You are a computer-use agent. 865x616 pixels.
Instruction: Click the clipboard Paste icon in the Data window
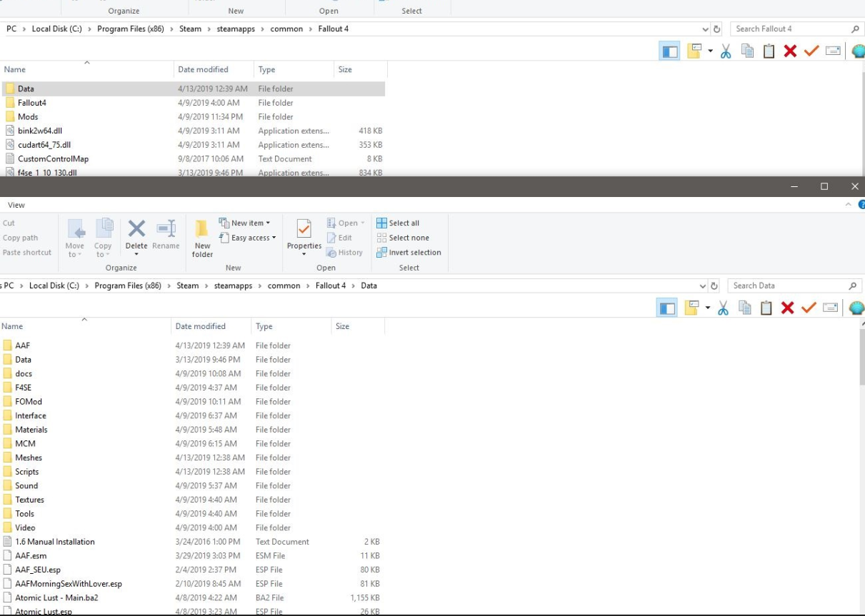coord(766,308)
